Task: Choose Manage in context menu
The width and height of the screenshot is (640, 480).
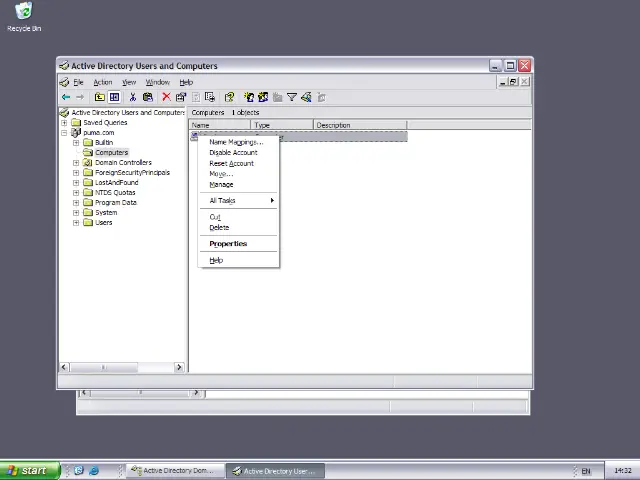Action: coord(239,184)
